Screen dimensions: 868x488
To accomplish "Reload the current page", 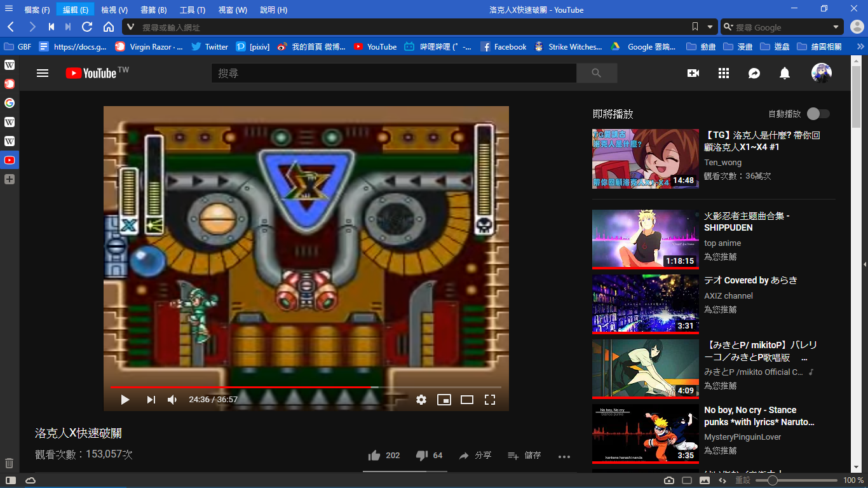I will 88,27.
